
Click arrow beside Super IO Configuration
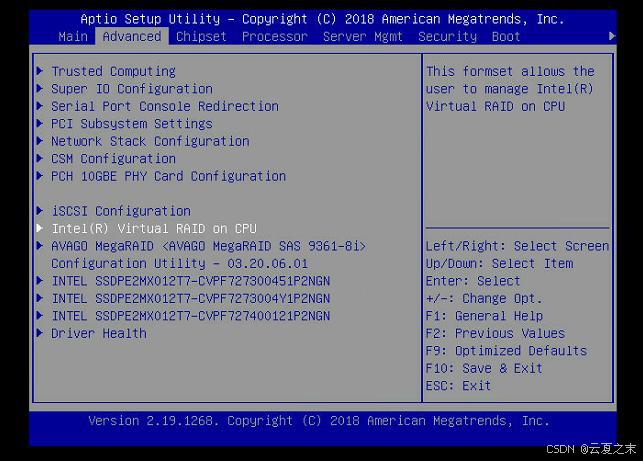[x=40, y=88]
